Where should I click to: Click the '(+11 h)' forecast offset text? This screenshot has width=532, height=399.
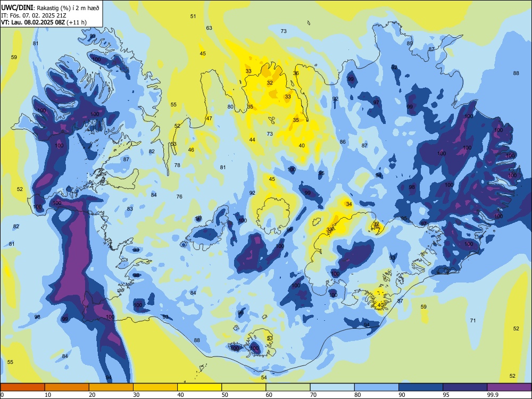click(77, 23)
